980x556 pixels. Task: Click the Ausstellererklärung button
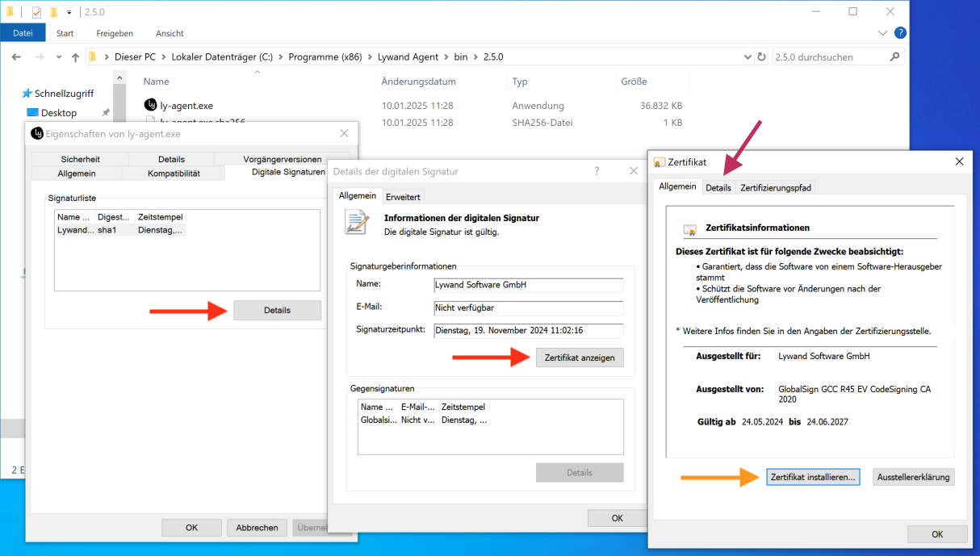point(914,477)
